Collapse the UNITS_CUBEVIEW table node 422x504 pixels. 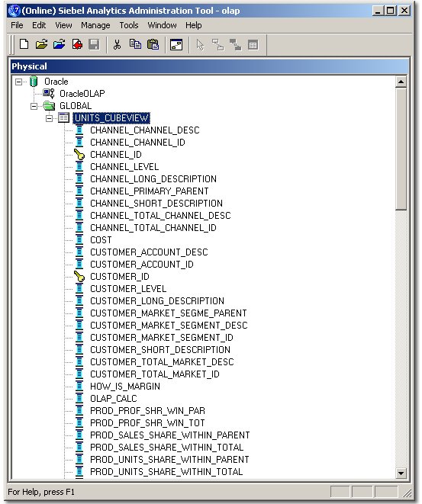point(49,118)
